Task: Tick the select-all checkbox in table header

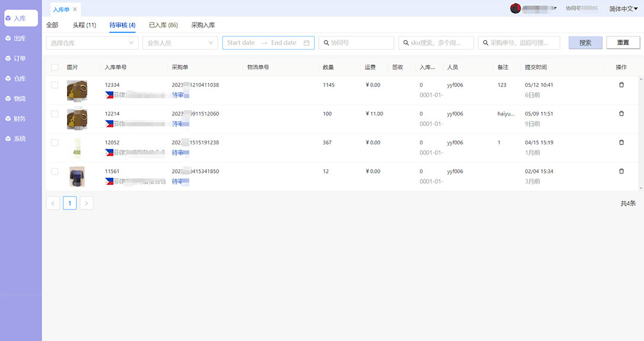Action: [x=55, y=67]
